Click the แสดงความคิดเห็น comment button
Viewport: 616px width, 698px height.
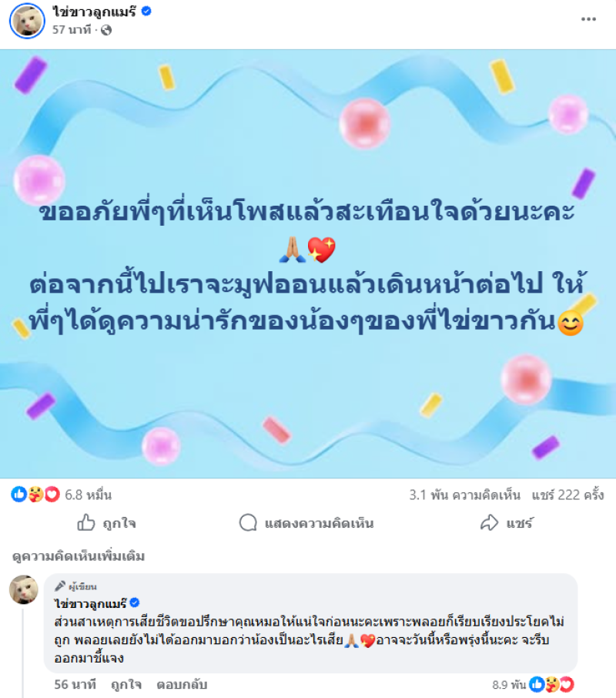pyautogui.click(x=306, y=523)
